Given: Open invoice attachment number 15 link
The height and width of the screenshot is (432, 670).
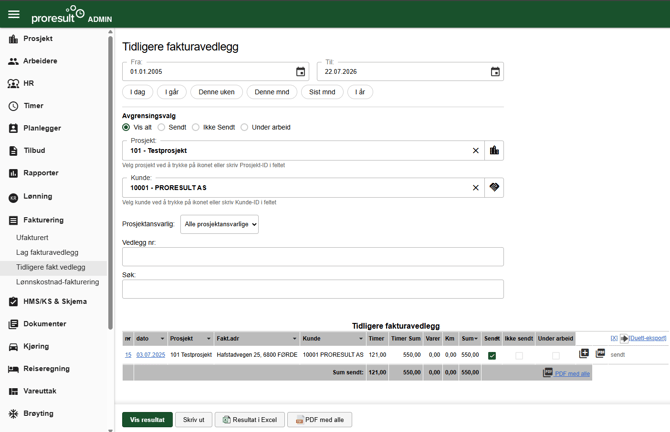Looking at the screenshot, I should pyautogui.click(x=128, y=355).
